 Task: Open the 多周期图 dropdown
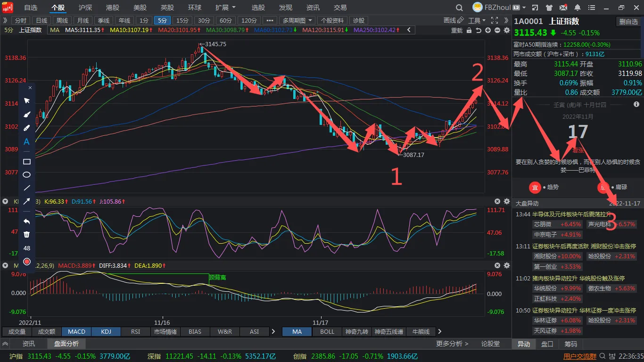coord(297,20)
